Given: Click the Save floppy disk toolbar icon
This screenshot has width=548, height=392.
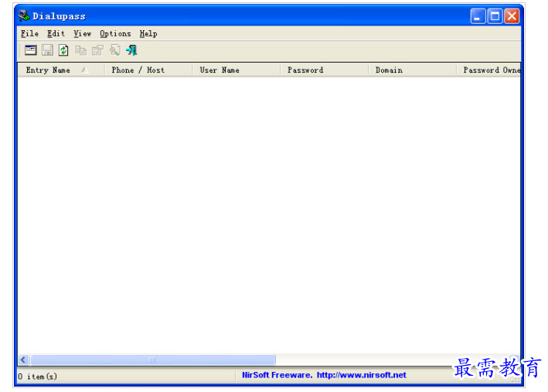Looking at the screenshot, I should (47, 50).
